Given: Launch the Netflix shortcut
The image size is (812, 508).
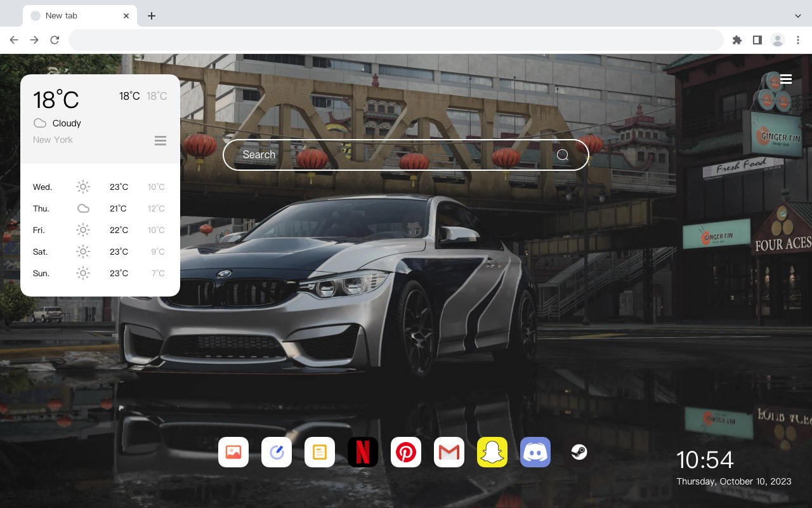Looking at the screenshot, I should pyautogui.click(x=363, y=452).
